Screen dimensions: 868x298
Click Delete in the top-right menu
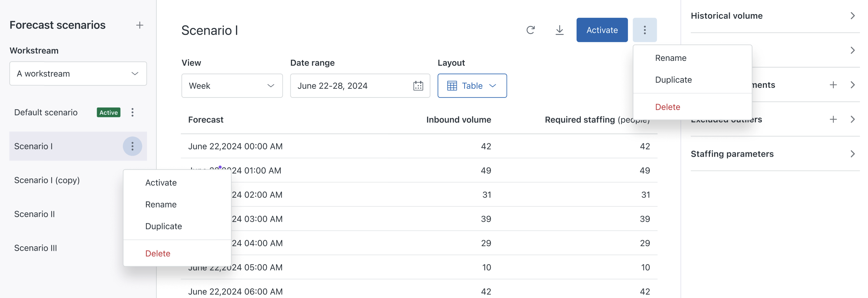coord(668,107)
